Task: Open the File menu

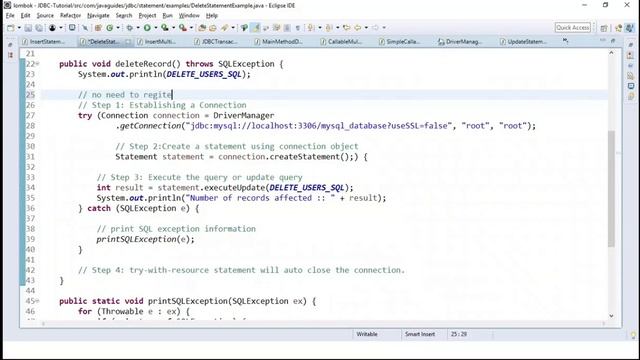Action: coord(10,16)
